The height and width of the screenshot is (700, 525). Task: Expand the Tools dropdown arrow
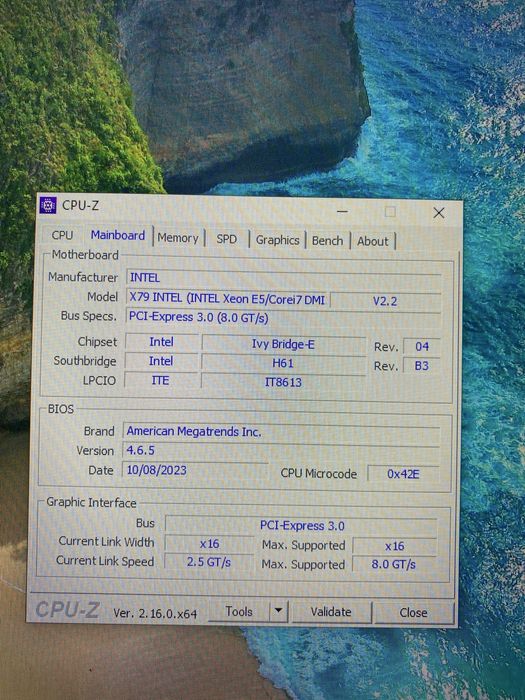pyautogui.click(x=279, y=610)
